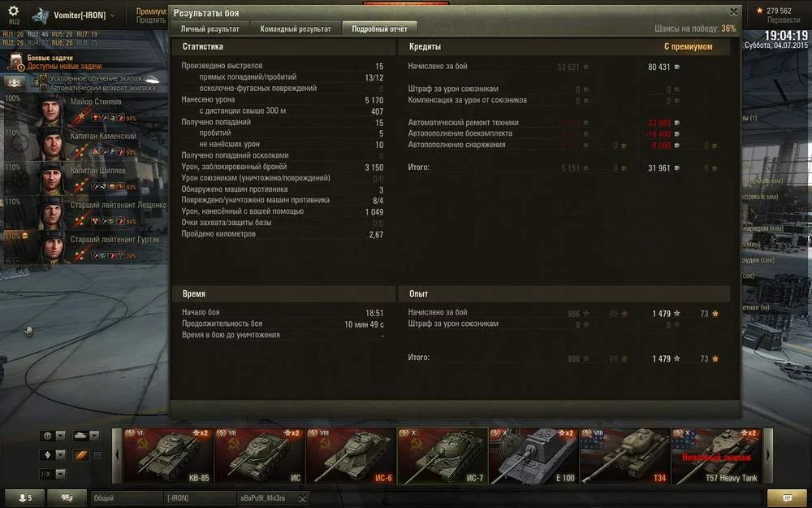The height and width of the screenshot is (508, 812).
Task: Click the orange favorites filter icon
Action: coord(80,455)
